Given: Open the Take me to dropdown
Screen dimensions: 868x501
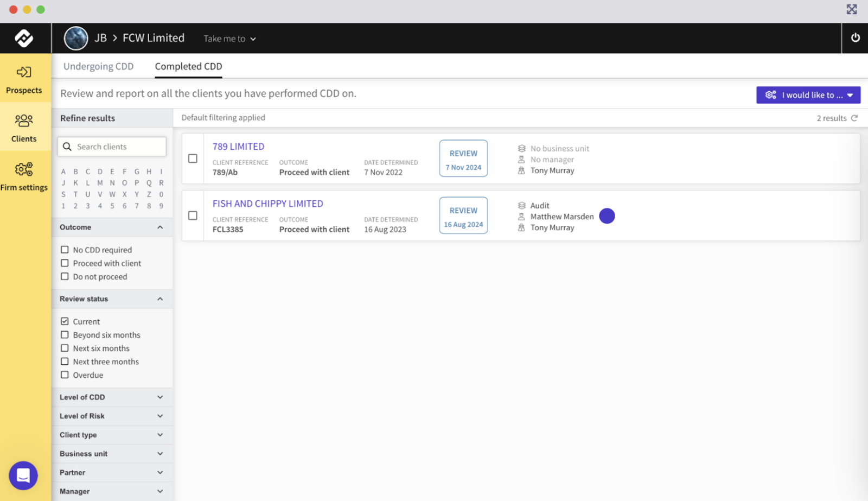Looking at the screenshot, I should coord(229,39).
